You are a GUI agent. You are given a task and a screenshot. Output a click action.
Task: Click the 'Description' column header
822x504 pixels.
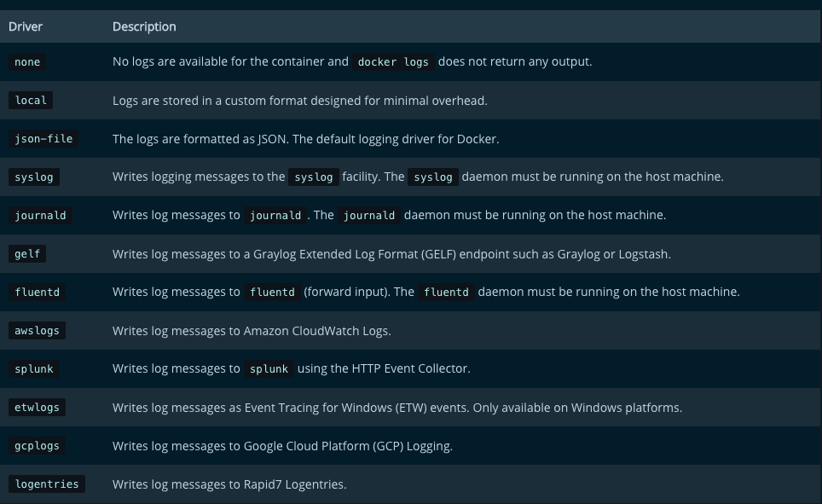[x=144, y=26]
